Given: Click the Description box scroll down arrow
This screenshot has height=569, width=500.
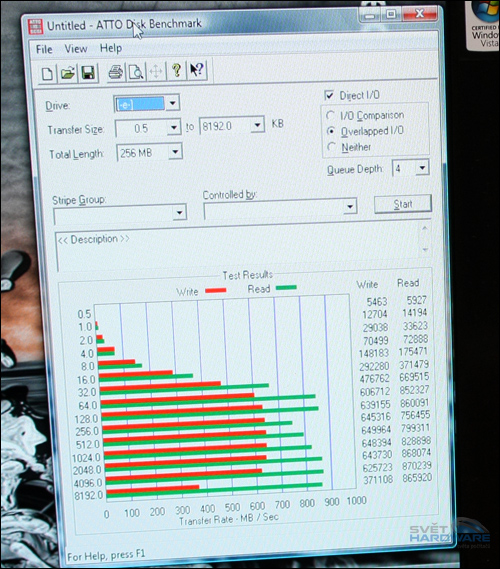Looking at the screenshot, I should click(425, 250).
